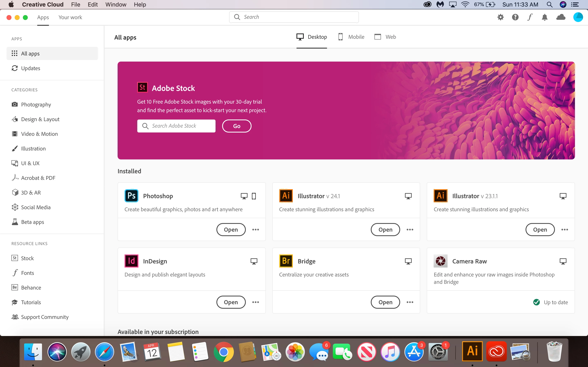Expand more options menu for InDesign
588x367 pixels.
click(255, 302)
